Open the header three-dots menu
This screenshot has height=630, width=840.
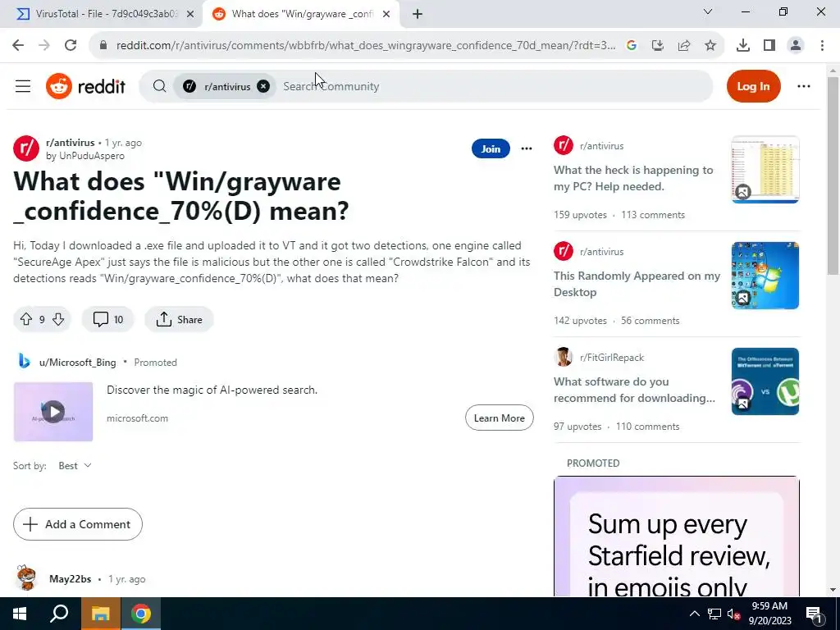click(x=804, y=86)
